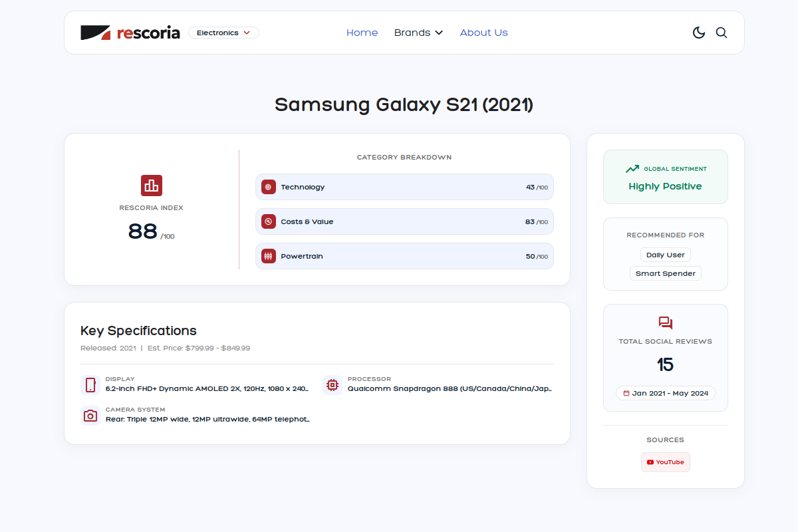Go to the Home page
The image size is (798, 532).
(362, 33)
